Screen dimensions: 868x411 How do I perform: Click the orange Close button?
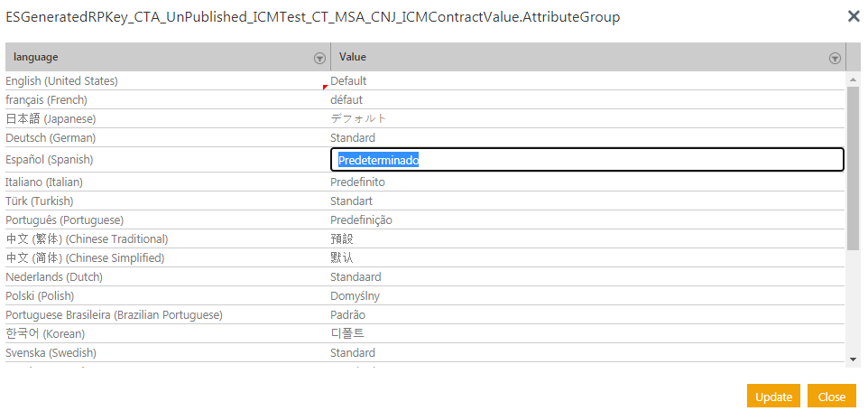click(831, 397)
